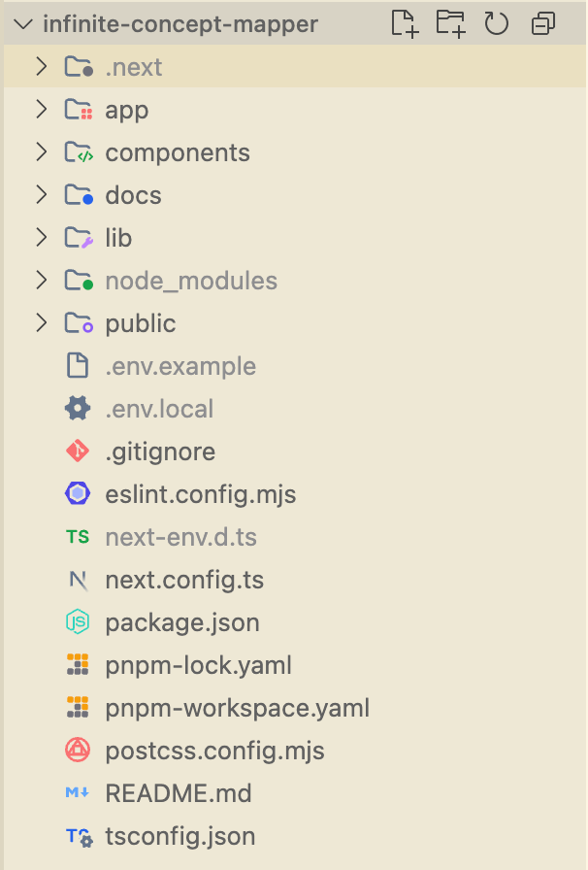Click the Next.js icon for next.config.ts

pyautogui.click(x=78, y=580)
